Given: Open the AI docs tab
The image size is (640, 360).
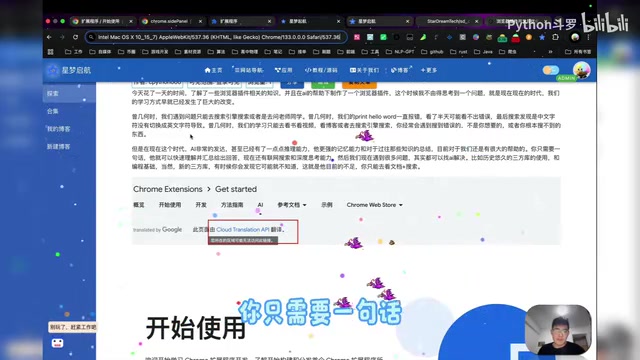Looking at the screenshot, I should [x=260, y=205].
